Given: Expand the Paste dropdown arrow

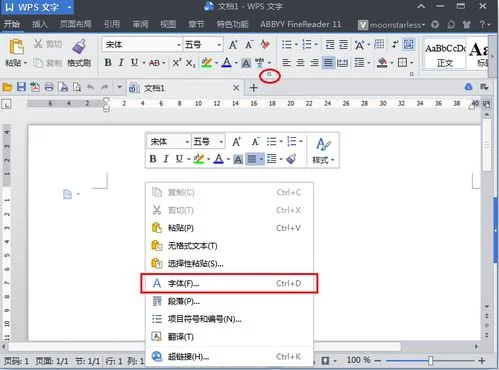Looking at the screenshot, I should (x=25, y=63).
